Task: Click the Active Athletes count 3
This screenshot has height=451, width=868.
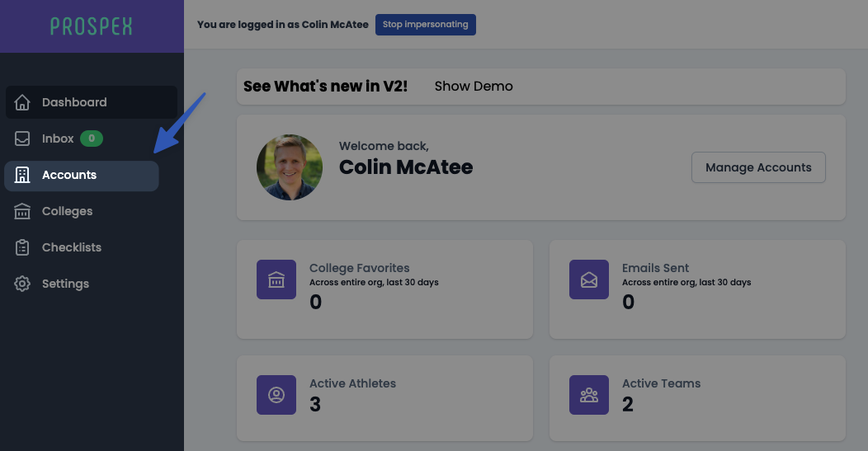Action: click(315, 405)
